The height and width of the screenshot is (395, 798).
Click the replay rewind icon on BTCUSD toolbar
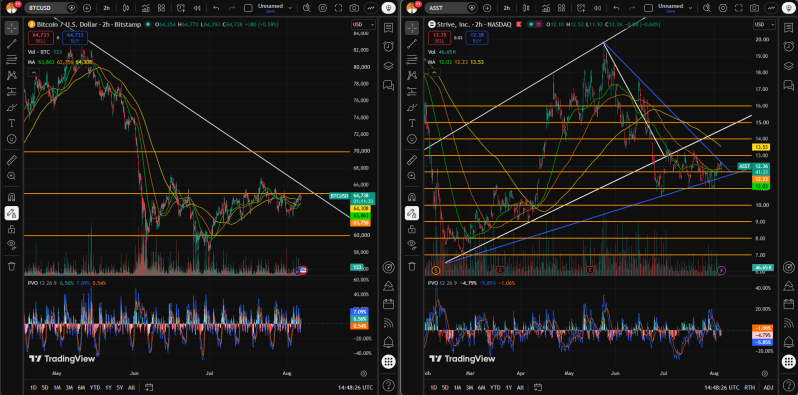[197, 8]
